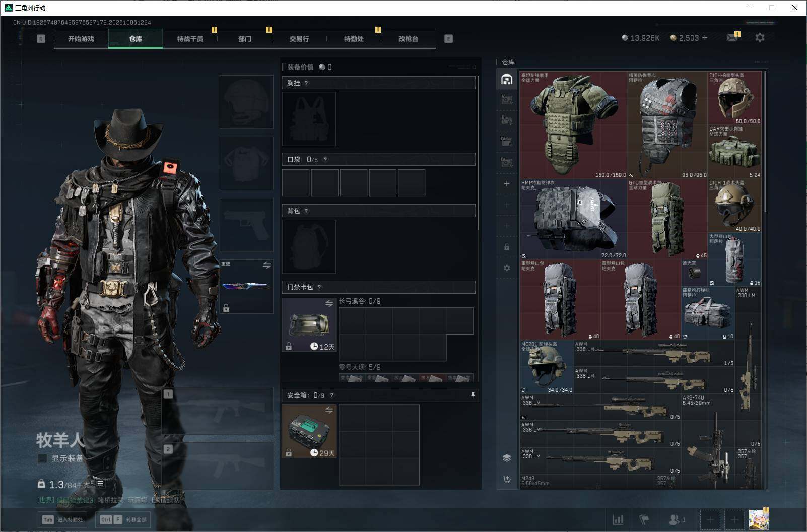The image size is (807, 532).
Task: Click 转移全部 button
Action: [124, 519]
